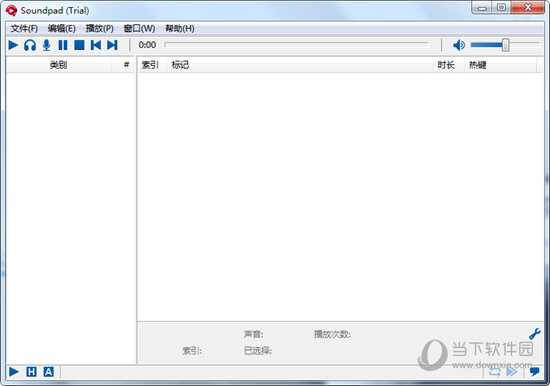The width and height of the screenshot is (550, 386).
Task: Skip to the next sound
Action: (x=112, y=45)
